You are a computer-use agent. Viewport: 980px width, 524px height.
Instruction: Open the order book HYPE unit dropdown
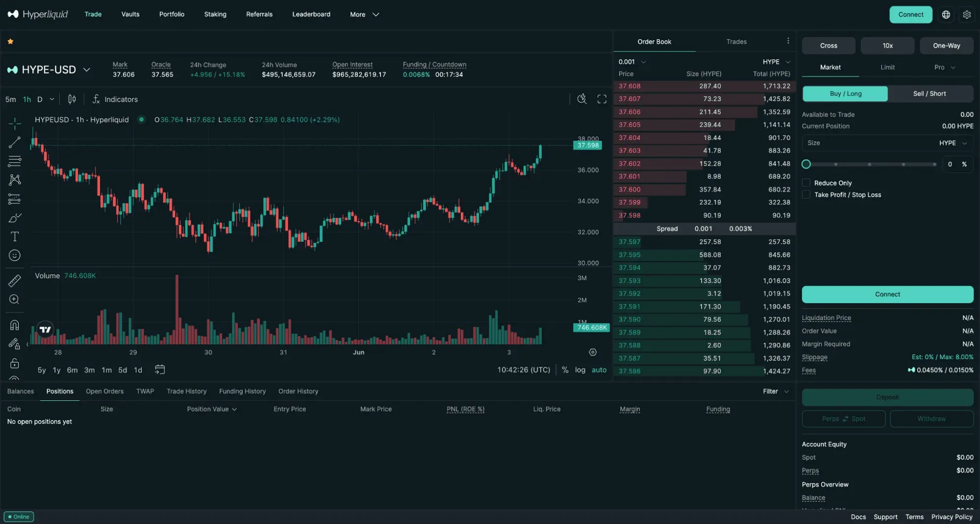click(776, 62)
